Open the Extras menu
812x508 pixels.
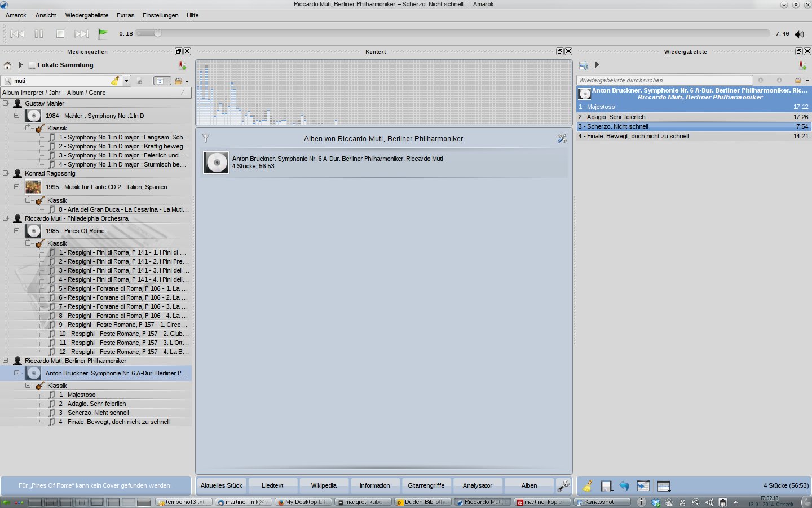(x=125, y=15)
